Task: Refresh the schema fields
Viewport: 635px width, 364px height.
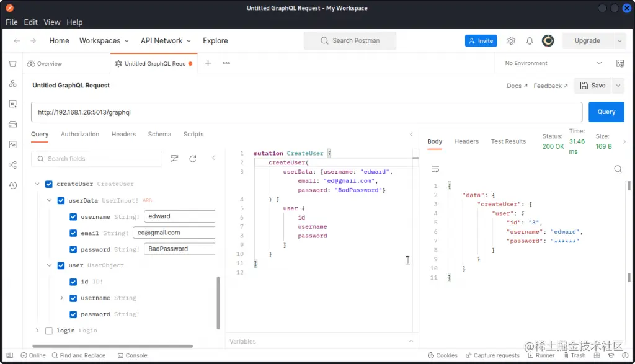Action: click(193, 159)
